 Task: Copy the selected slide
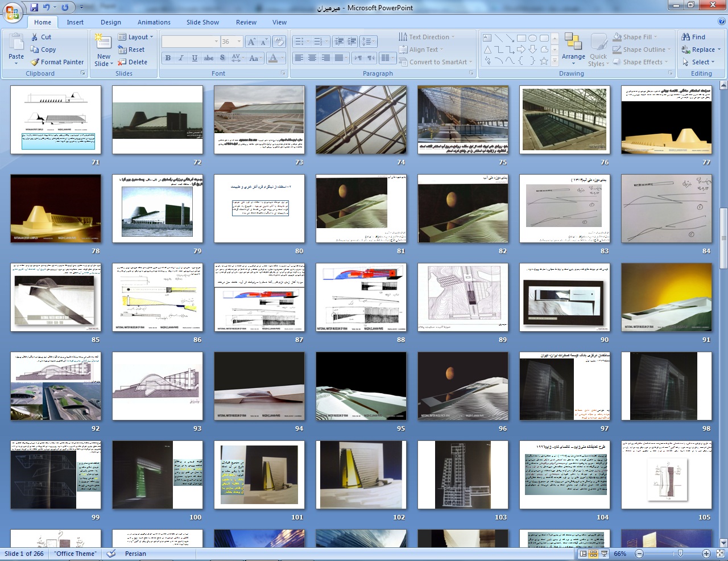(x=43, y=49)
